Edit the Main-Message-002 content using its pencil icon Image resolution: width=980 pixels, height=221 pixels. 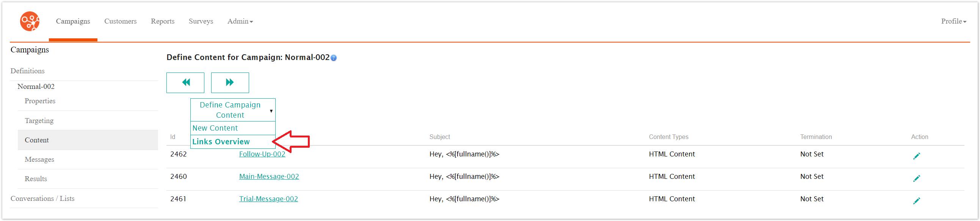(917, 178)
